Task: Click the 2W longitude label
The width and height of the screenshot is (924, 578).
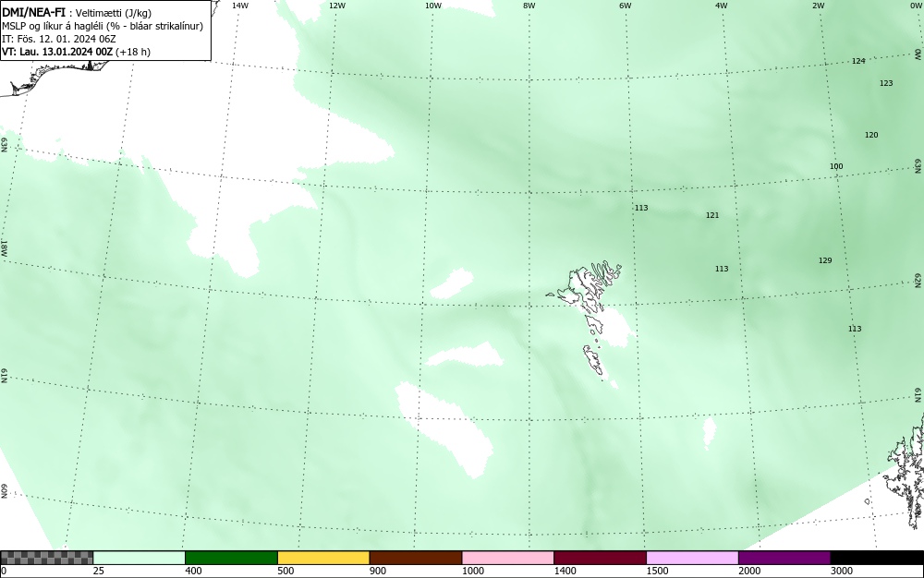Action: pyautogui.click(x=818, y=6)
